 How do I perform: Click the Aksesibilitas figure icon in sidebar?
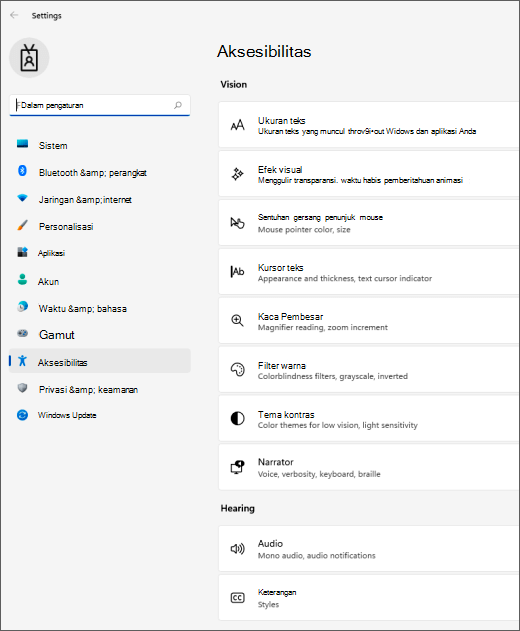coord(23,361)
